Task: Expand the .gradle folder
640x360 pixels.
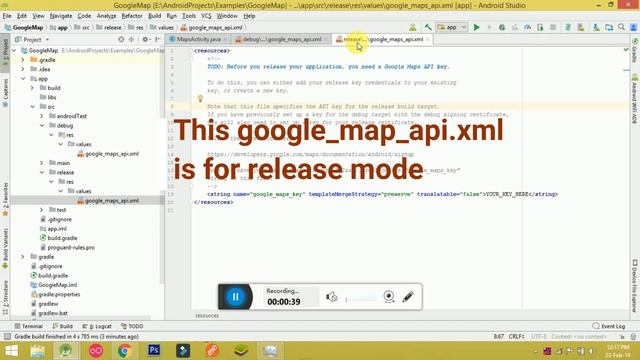Action: pyautogui.click(x=23, y=60)
